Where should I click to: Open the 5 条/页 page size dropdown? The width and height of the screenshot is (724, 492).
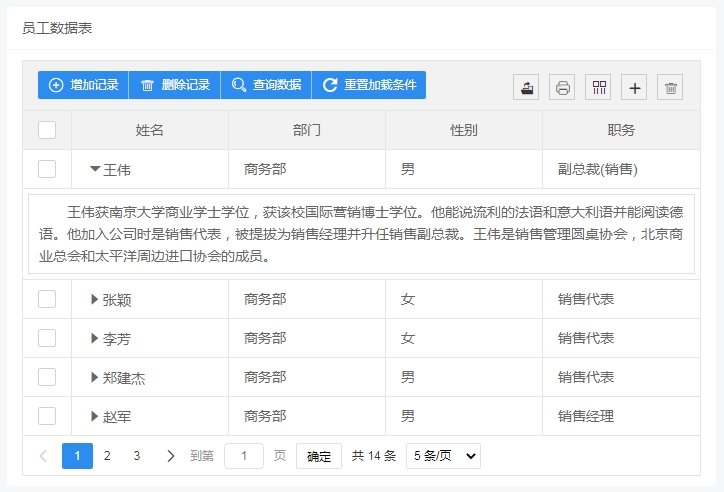pyautogui.click(x=443, y=456)
